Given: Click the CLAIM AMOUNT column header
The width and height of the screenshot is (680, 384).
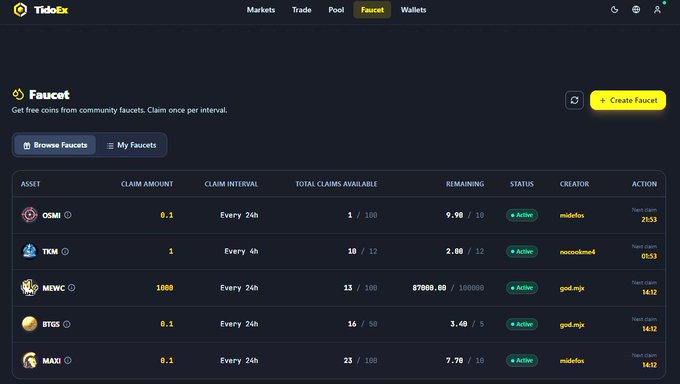Looking at the screenshot, I should [x=147, y=184].
